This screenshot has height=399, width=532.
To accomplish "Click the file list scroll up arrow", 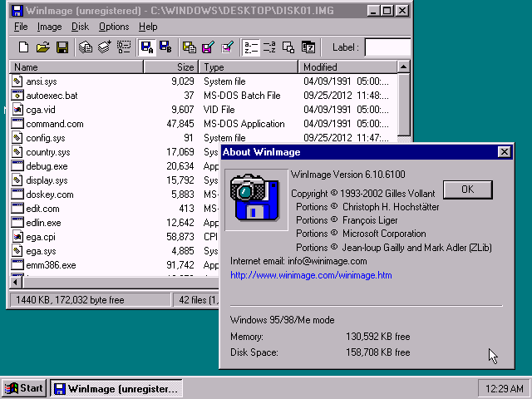I will pos(403,66).
